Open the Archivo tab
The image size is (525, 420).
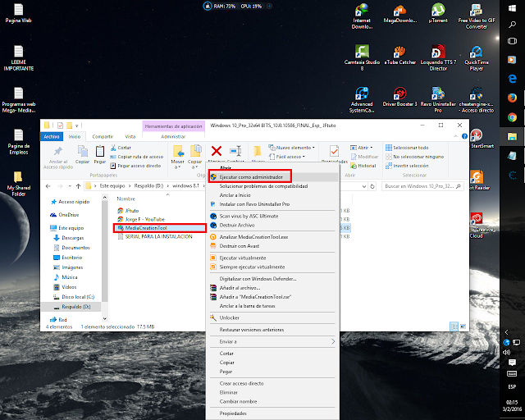coord(52,136)
